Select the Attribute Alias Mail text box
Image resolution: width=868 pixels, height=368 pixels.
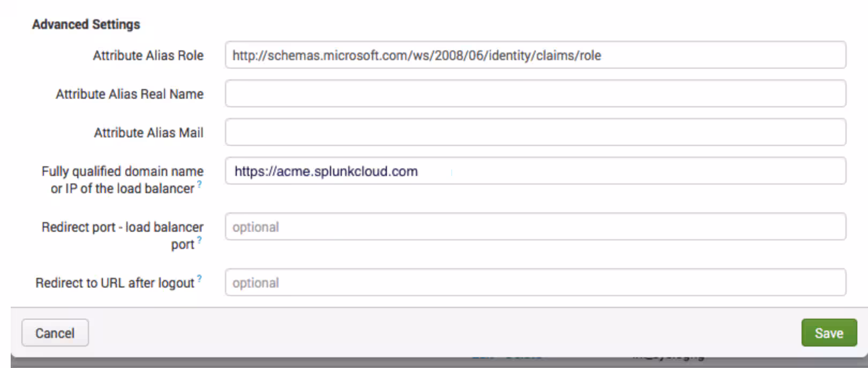535,133
